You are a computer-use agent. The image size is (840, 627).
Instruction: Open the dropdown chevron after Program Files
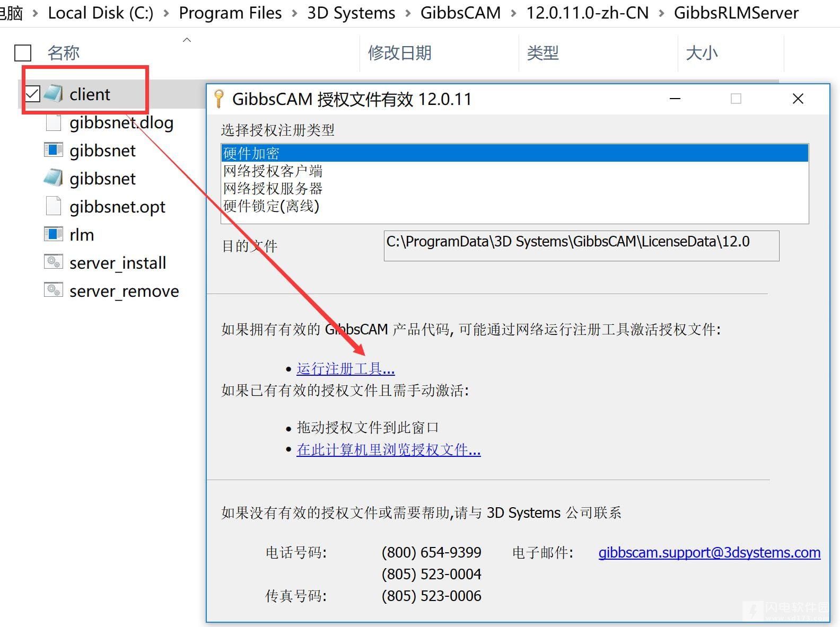pyautogui.click(x=295, y=13)
